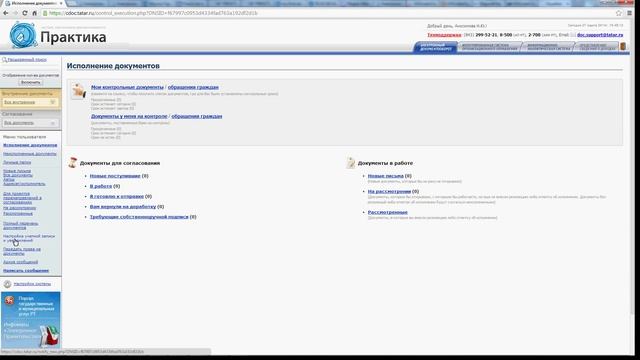Image resolution: width=640 pixels, height=360 pixels.
Task: Click the browser Forward arrow
Action: (15, 13)
